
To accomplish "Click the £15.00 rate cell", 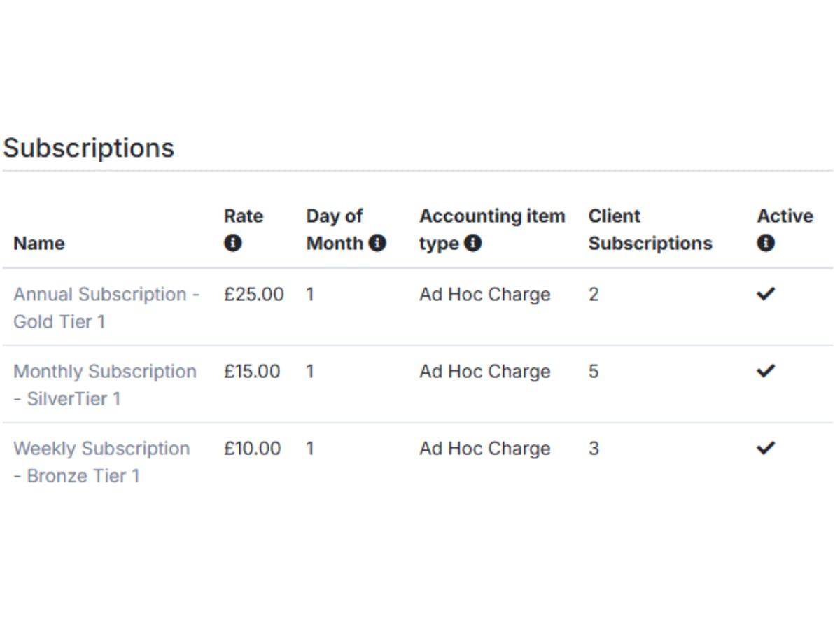I will tap(252, 371).
